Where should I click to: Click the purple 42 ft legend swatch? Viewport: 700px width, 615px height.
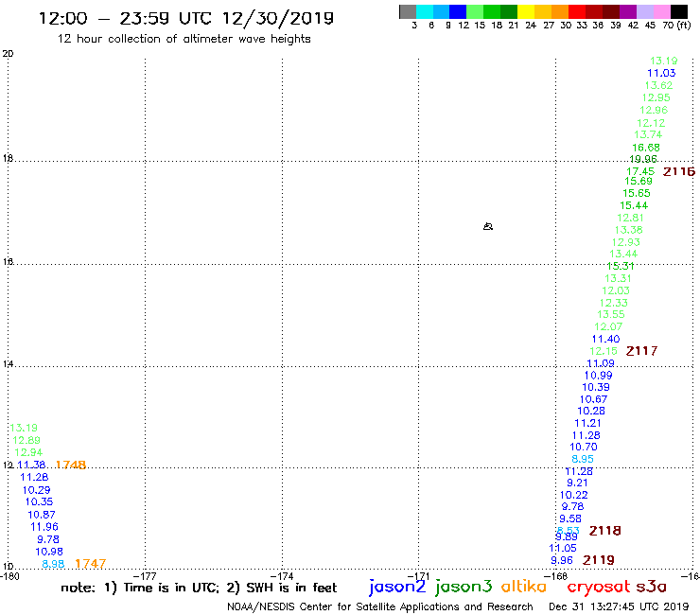(x=628, y=11)
